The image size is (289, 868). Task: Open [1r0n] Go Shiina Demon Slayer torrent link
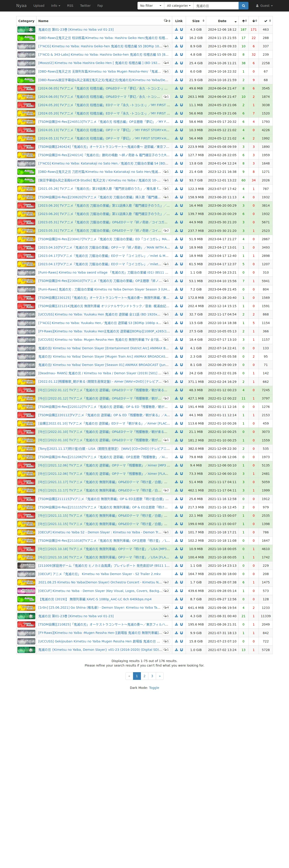[x=99, y=608]
